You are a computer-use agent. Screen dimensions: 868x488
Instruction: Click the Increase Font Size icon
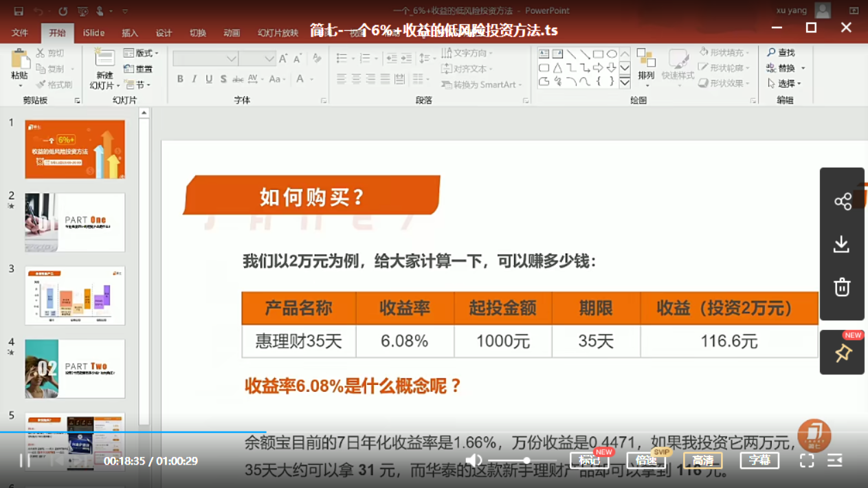[x=283, y=58]
